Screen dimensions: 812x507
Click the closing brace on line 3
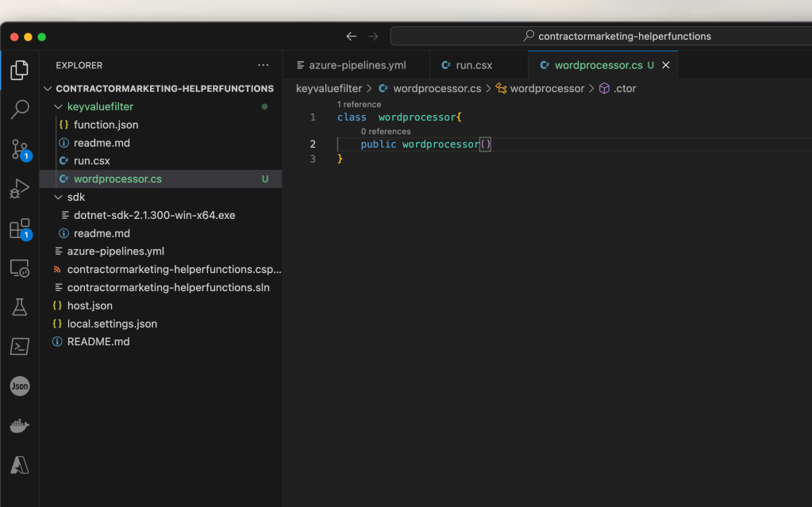point(341,159)
